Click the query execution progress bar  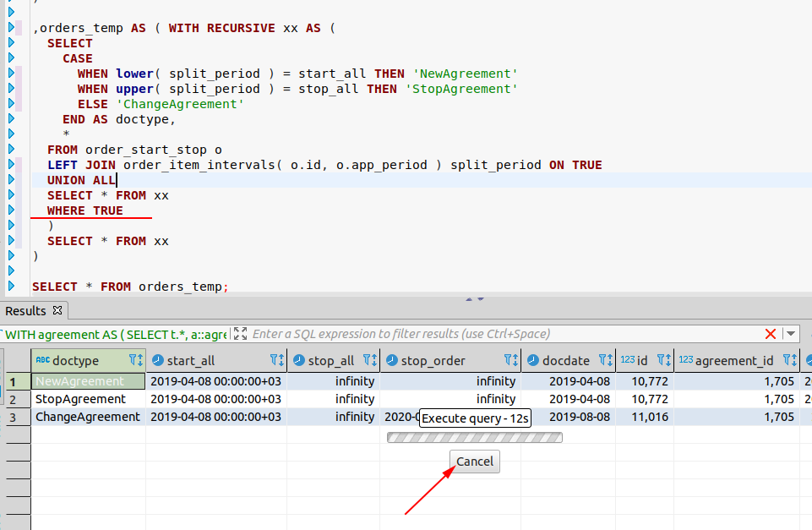tap(474, 437)
